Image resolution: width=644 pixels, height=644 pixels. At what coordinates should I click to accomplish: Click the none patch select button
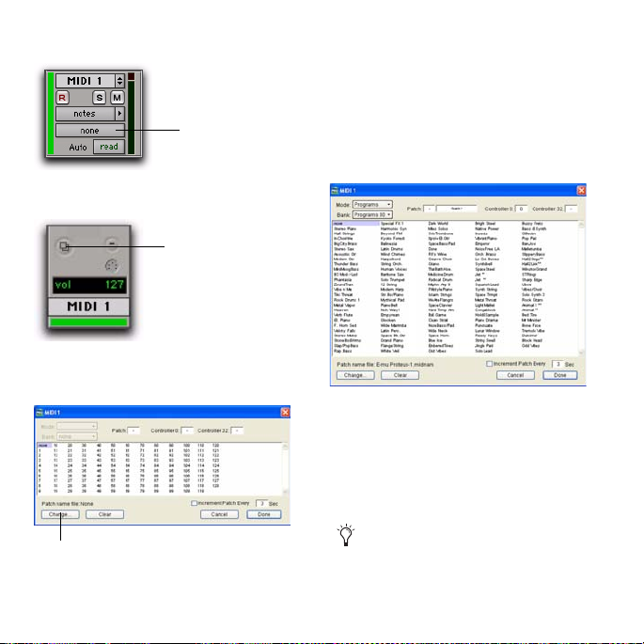(90, 130)
